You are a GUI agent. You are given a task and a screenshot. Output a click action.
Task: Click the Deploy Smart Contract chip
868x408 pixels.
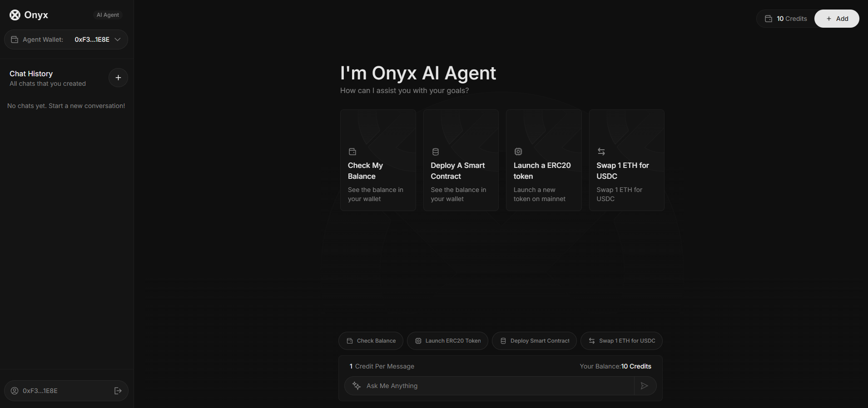(534, 341)
